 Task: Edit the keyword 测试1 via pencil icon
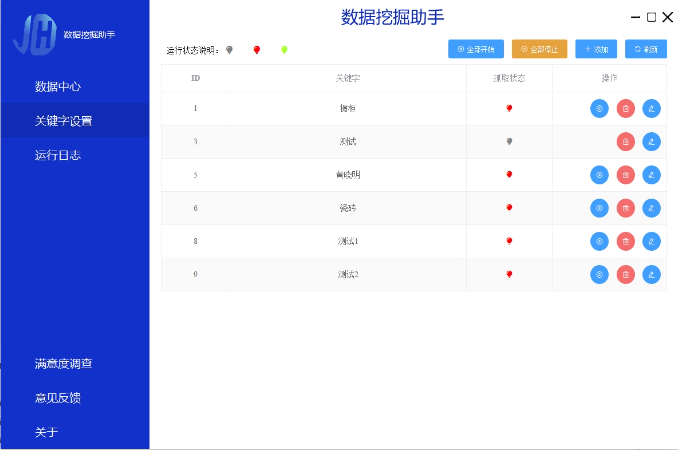(652, 241)
